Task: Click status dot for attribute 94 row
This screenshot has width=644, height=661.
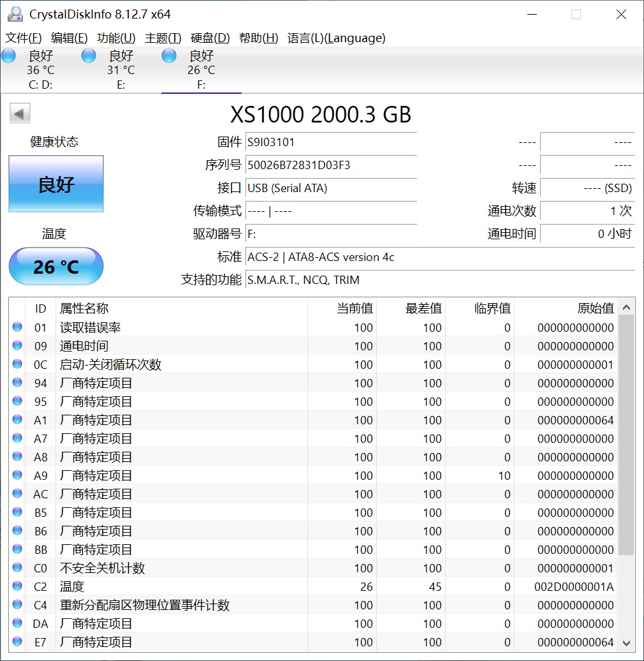Action: pos(17,382)
